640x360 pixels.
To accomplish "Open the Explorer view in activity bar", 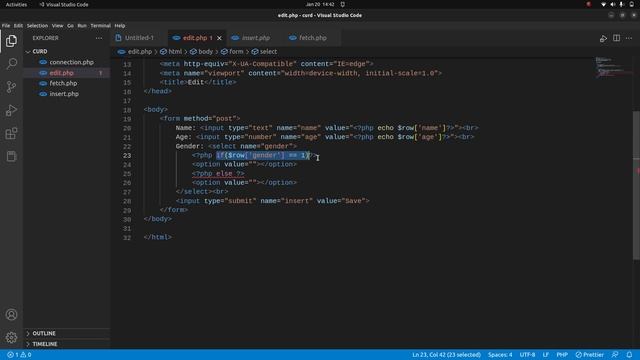I will click(x=11, y=41).
